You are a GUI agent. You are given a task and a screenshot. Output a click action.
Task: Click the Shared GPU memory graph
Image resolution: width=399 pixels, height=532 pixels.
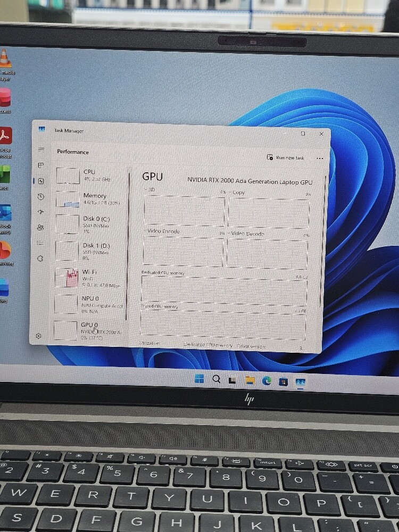point(222,325)
